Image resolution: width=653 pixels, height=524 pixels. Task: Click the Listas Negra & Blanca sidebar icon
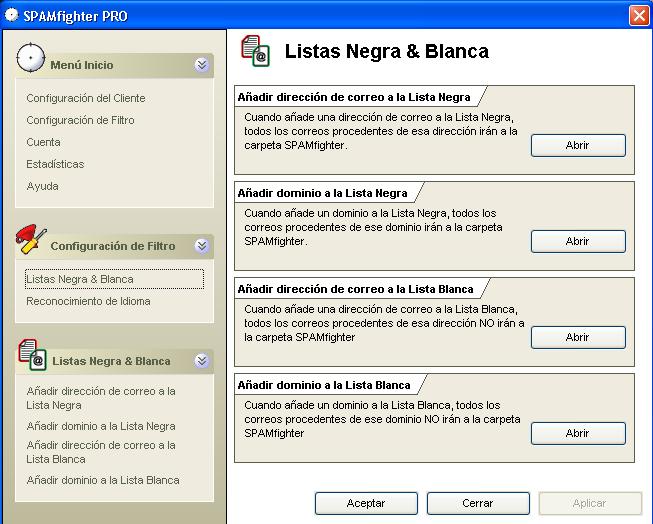click(33, 354)
